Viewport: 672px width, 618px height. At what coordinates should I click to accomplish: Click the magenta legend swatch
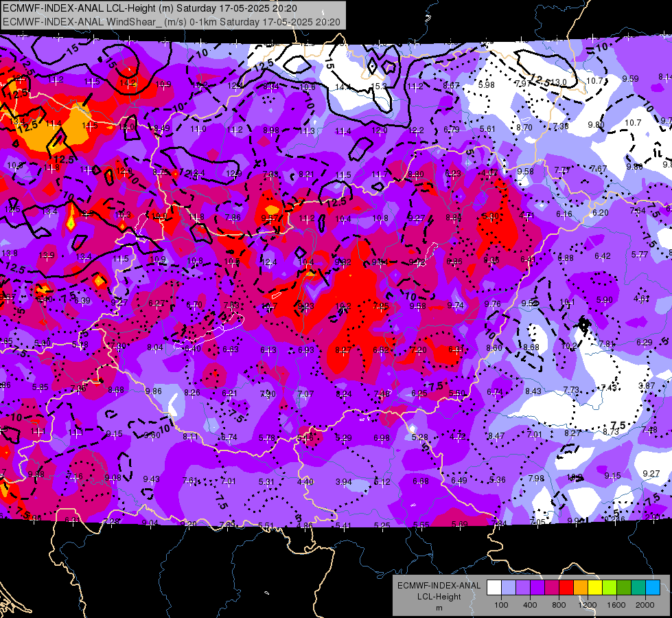tap(552, 588)
